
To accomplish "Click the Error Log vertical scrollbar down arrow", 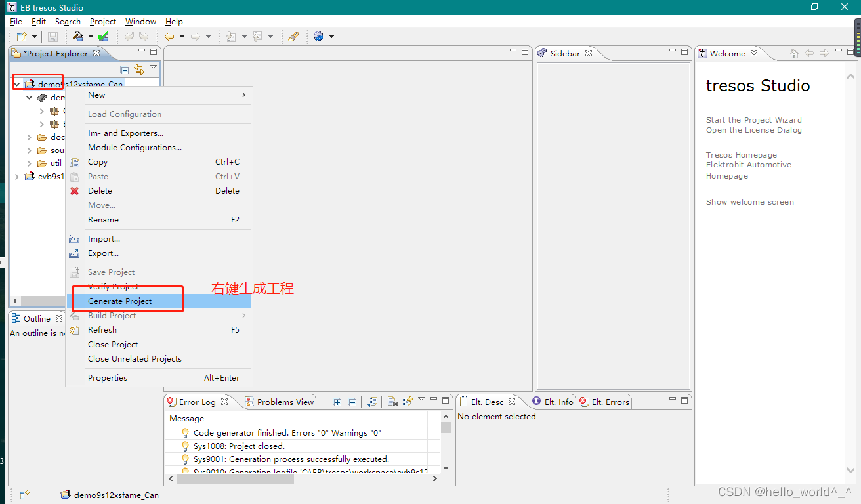I will click(446, 468).
